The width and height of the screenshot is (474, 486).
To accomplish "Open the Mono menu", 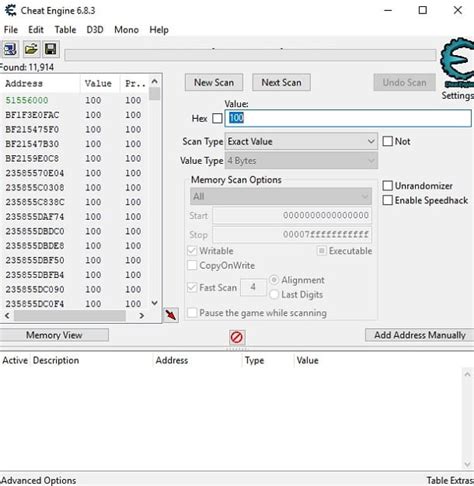I will tap(126, 30).
